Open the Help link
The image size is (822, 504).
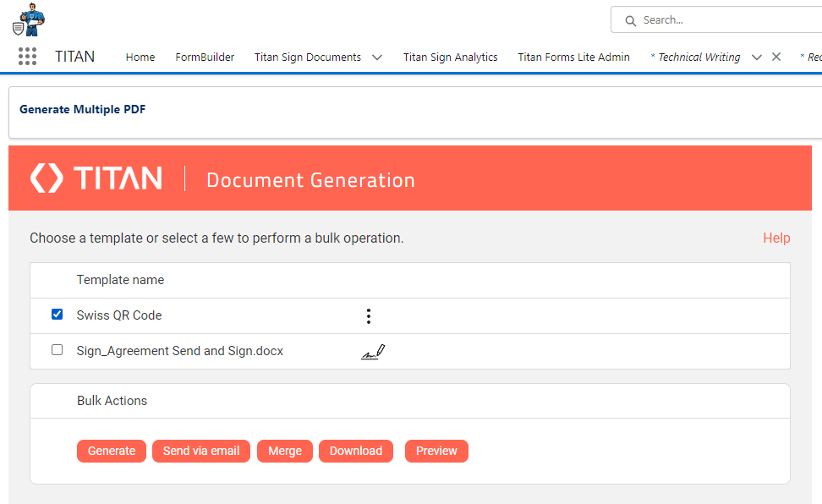coord(775,238)
